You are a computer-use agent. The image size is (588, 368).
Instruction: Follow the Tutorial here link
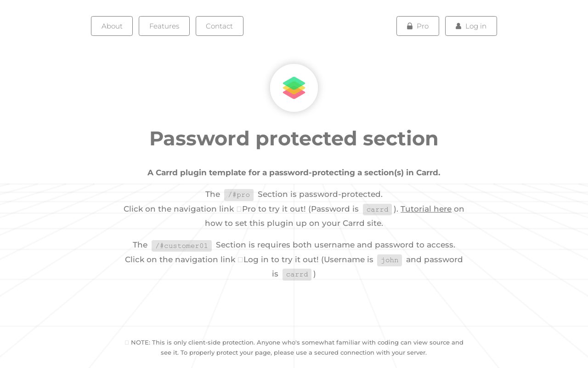[426, 209]
